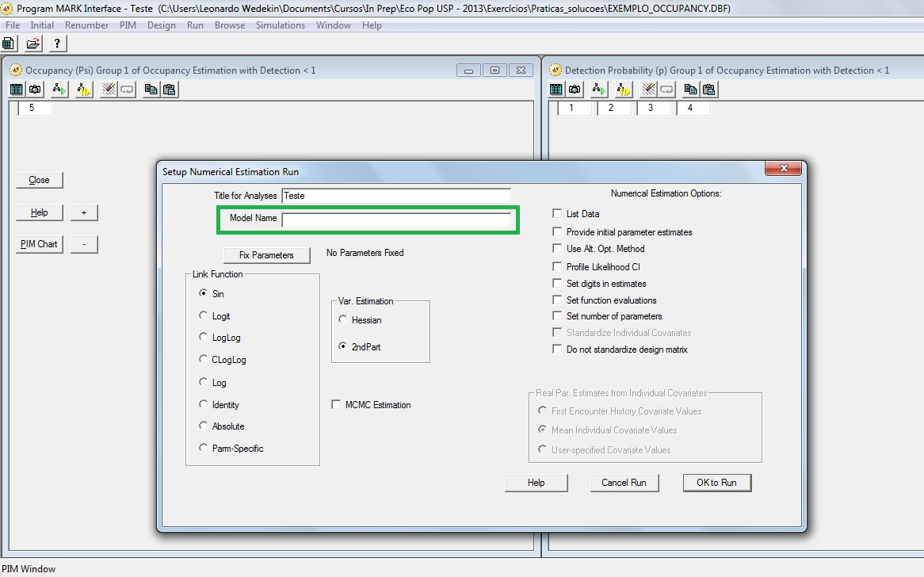
Task: Click the yellow-arrow run icon in Occupancy (Psi) window
Action: pyautogui.click(x=84, y=90)
